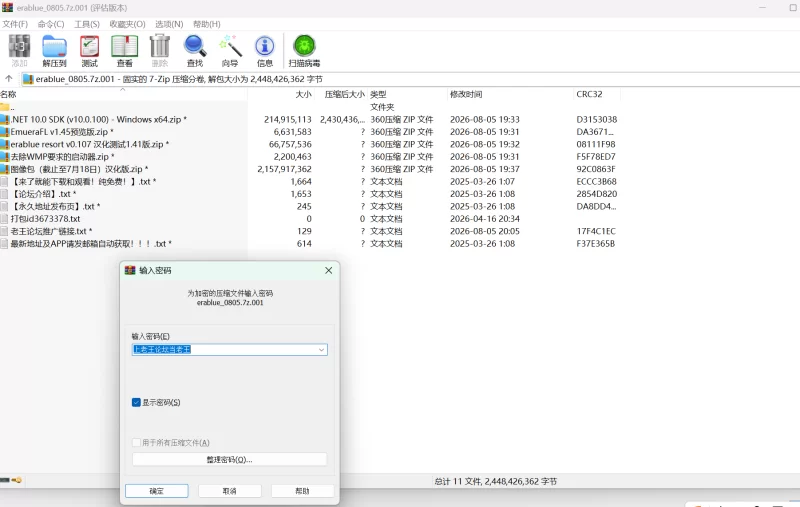
Task: Click CRC32 value D3153038
Action: 596,119
